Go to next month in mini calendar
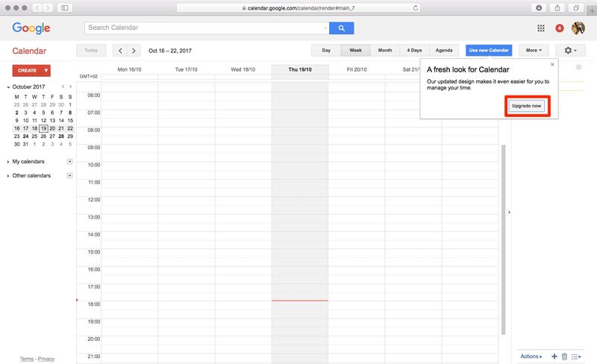This screenshot has width=597, height=364. click(x=70, y=87)
